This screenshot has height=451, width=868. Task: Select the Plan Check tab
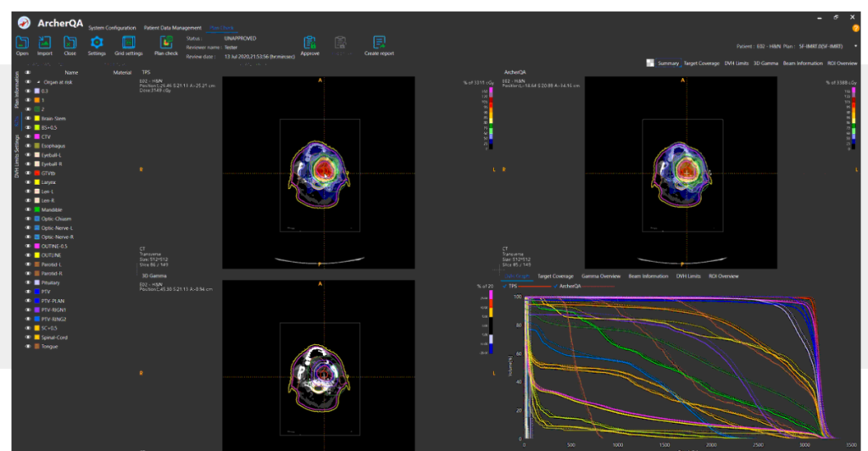click(x=221, y=28)
